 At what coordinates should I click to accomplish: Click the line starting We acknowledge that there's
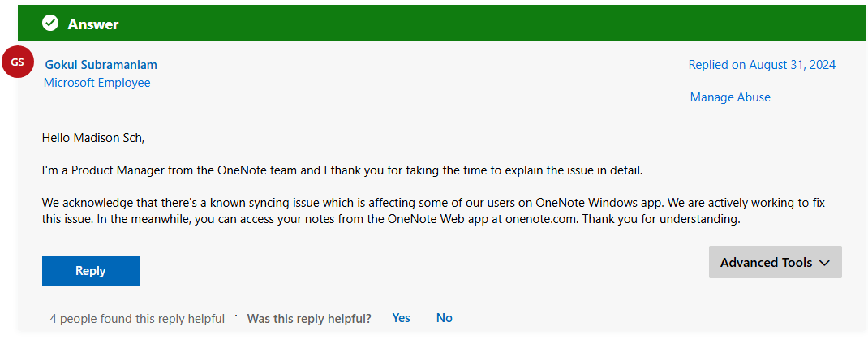point(433,203)
